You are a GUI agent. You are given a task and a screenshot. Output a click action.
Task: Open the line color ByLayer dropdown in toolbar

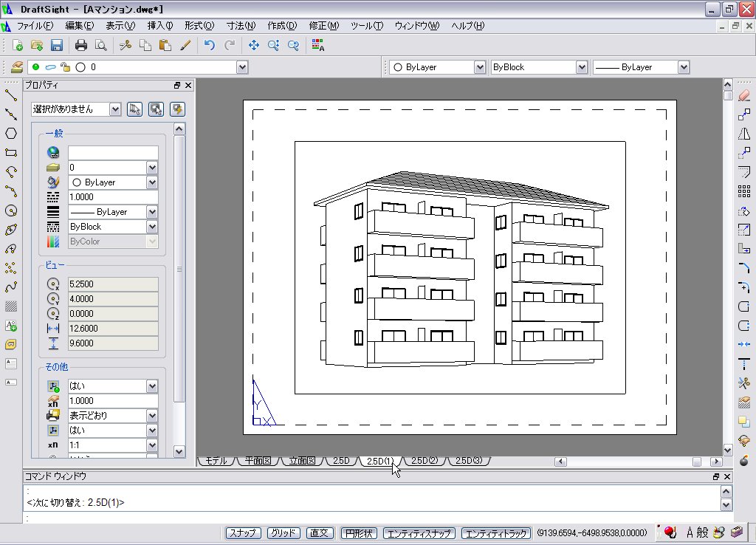(x=480, y=67)
